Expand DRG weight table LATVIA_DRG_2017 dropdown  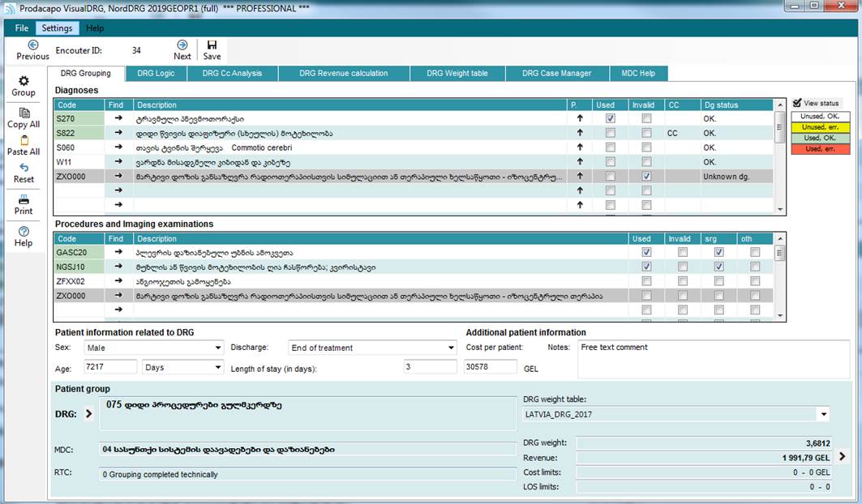(824, 414)
